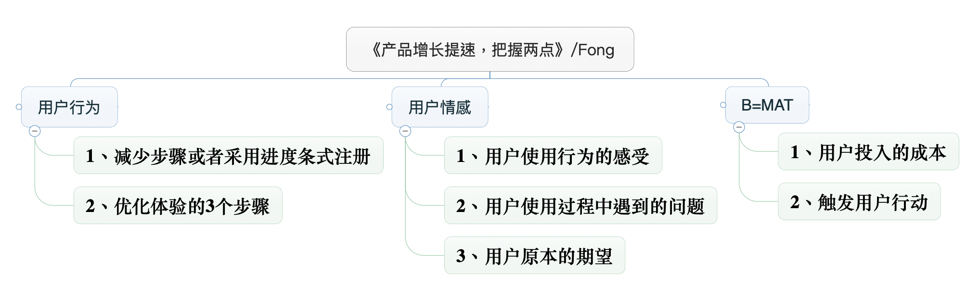Click the small circle handle left of B=MAT
This screenshot has width=980, height=299.
(x=723, y=105)
